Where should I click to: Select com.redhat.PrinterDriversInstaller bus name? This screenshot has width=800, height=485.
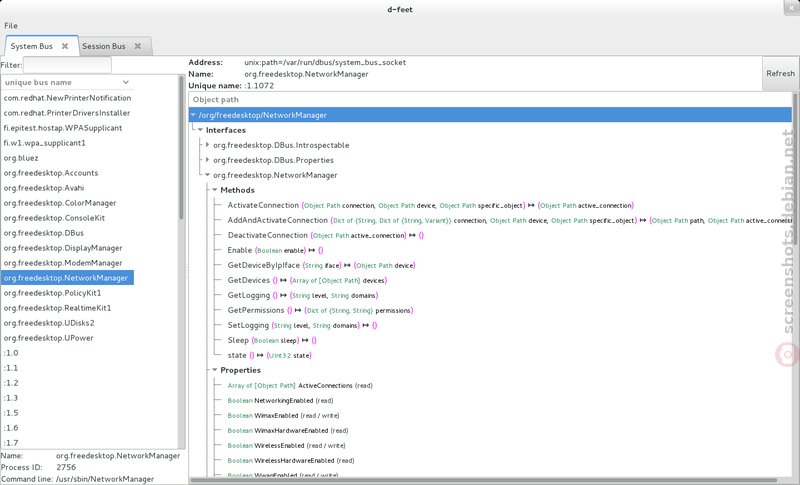[x=67, y=113]
